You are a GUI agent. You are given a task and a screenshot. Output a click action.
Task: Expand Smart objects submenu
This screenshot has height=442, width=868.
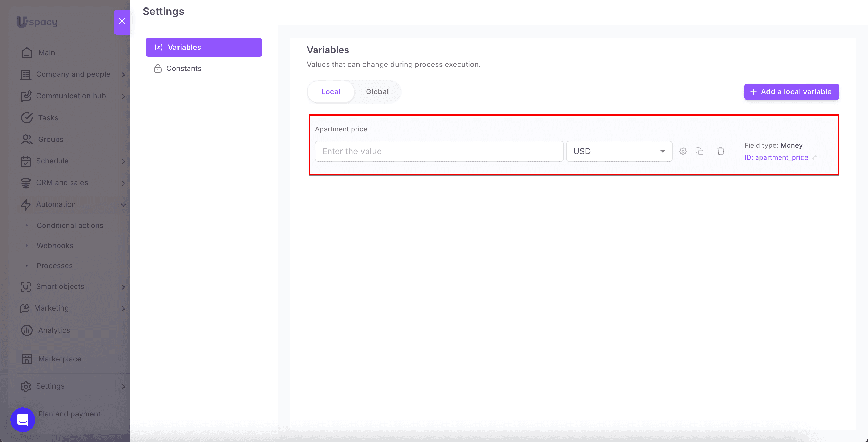[123, 287]
